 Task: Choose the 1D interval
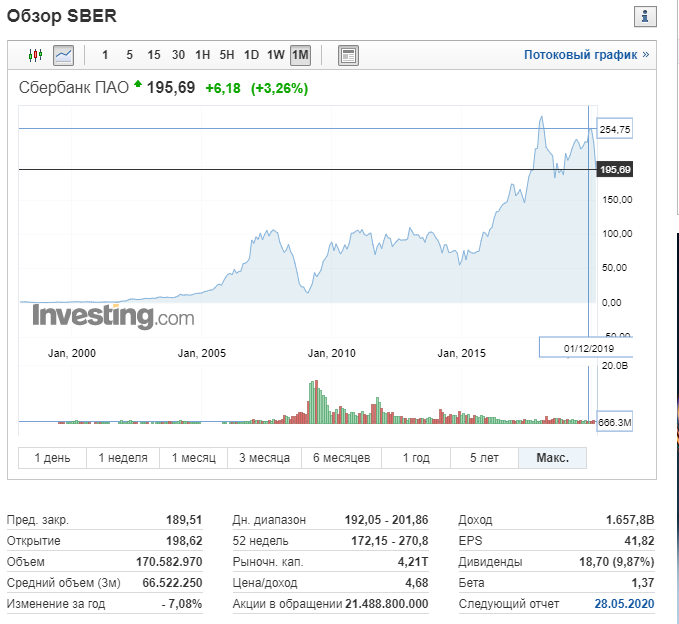click(251, 55)
